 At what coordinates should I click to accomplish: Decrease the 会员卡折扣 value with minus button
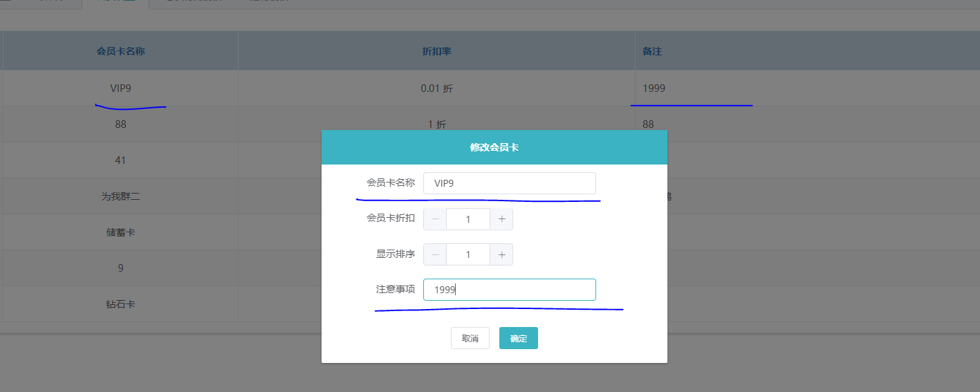pos(435,219)
